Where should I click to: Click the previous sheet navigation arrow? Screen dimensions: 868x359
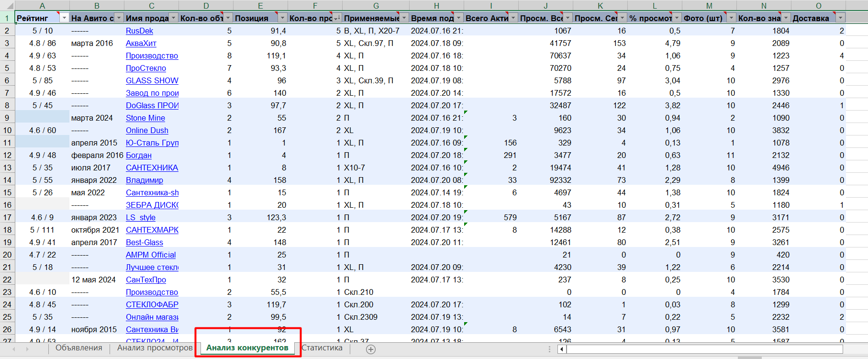click(14, 349)
